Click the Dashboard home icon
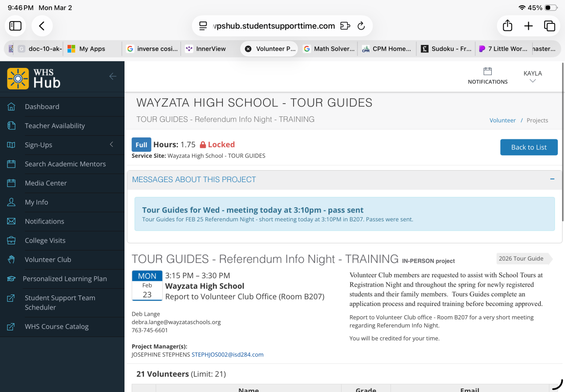Image resolution: width=565 pixels, height=392 pixels. coord(11,107)
